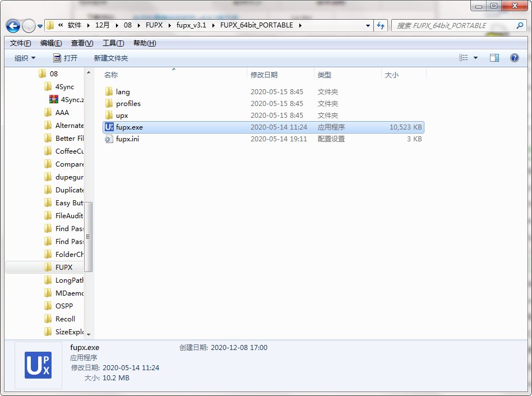Screen dimensions: 532x396
Task: Open the view options dropdown arrow
Action: coord(476,58)
